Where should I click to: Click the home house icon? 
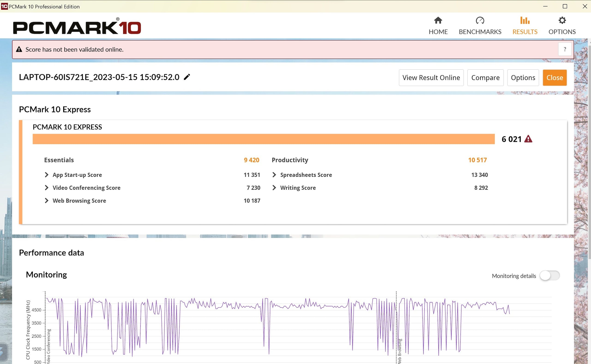[438, 20]
